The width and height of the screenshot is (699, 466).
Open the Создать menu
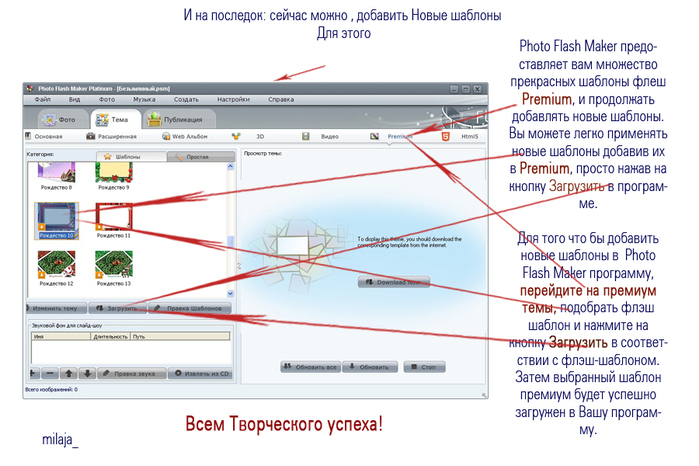click(186, 99)
